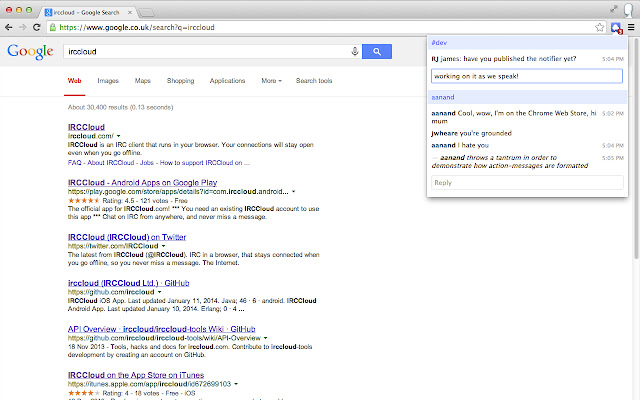
Task: Click jwheare you're grounded message
Action: point(471,133)
